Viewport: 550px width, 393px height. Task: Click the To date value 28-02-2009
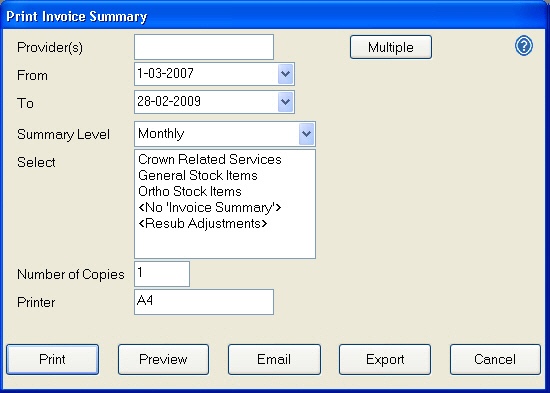point(169,101)
